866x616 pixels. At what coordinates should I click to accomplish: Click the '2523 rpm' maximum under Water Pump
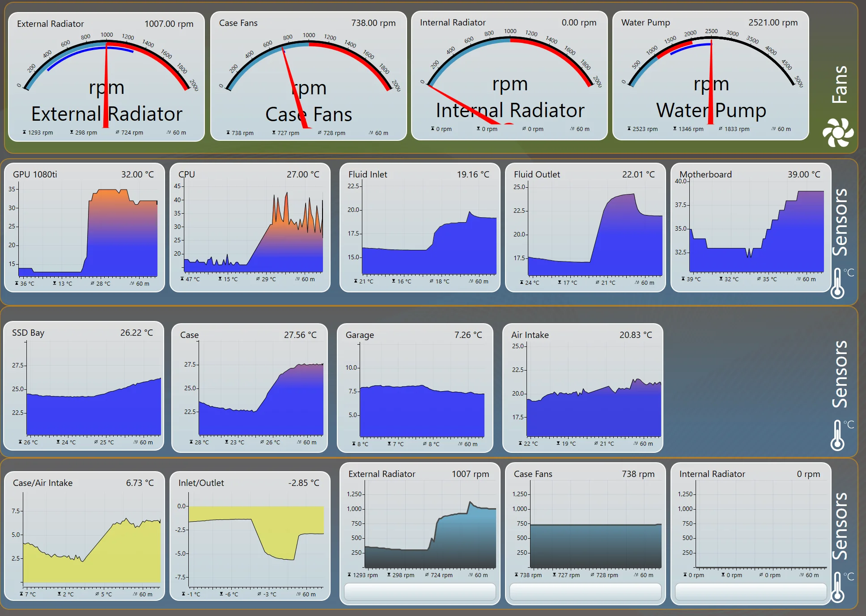tap(642, 129)
